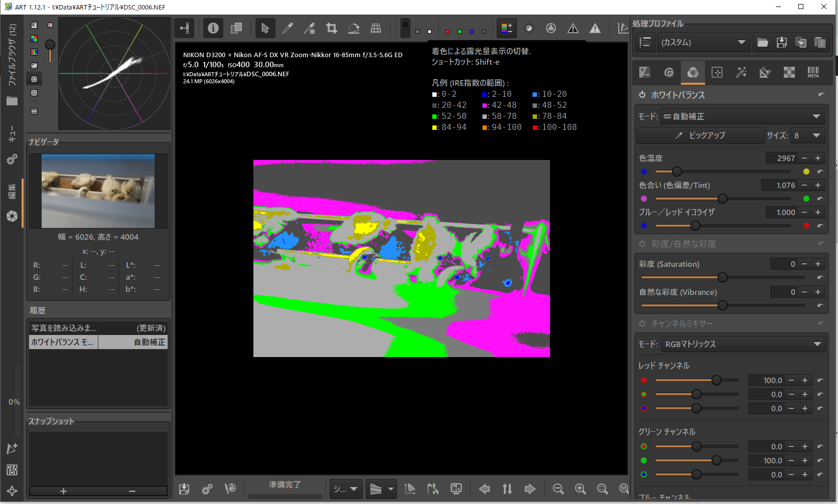Paste the processing profile from clipboard
838x504 pixels.
[820, 43]
